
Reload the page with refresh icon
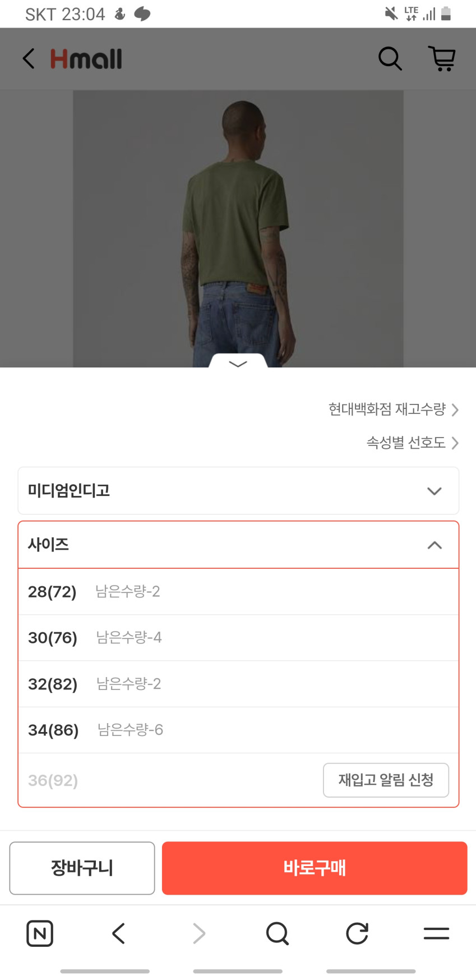point(357,933)
